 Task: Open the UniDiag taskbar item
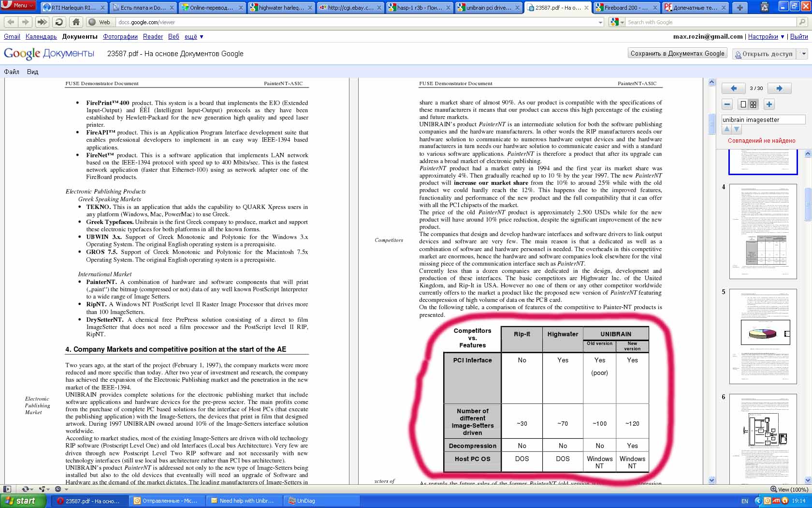pos(321,501)
